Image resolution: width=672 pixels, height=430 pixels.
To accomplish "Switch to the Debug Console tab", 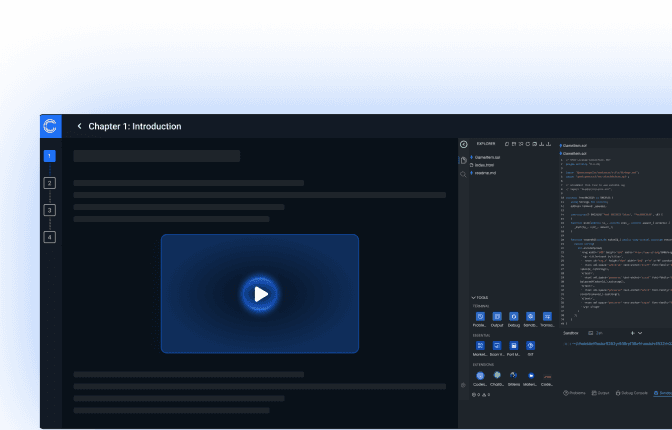I will 633,393.
